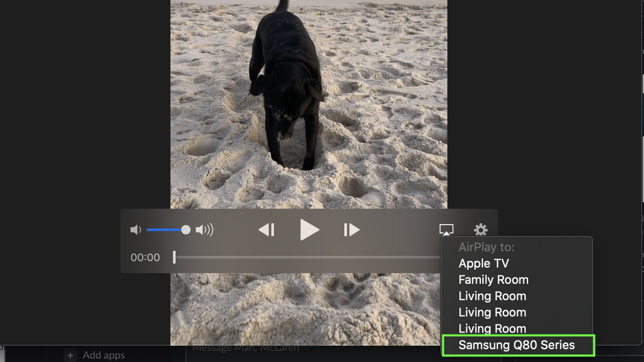Click the maximum volume speaker icon
Viewport: 644px width, 362px height.
coord(203,229)
